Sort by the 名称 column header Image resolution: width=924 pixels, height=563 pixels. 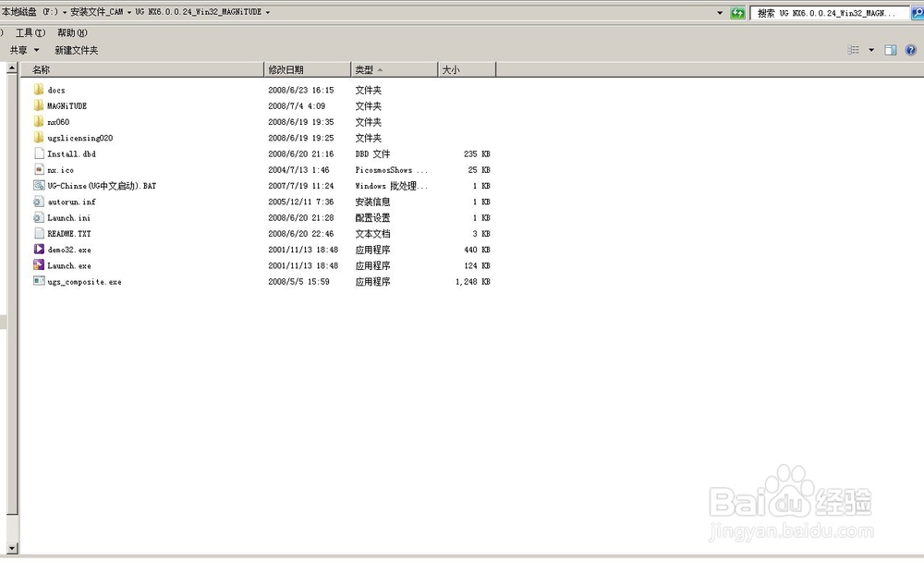pos(142,69)
